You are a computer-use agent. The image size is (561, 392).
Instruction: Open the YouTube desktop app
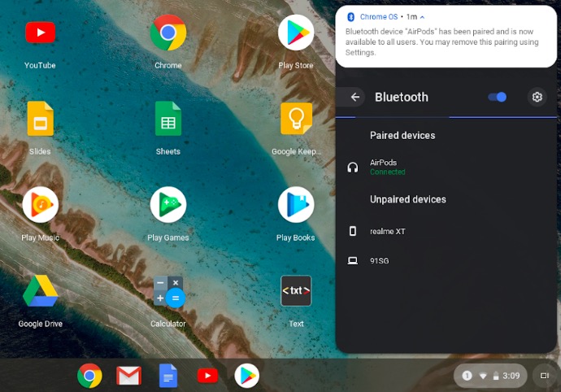point(40,33)
